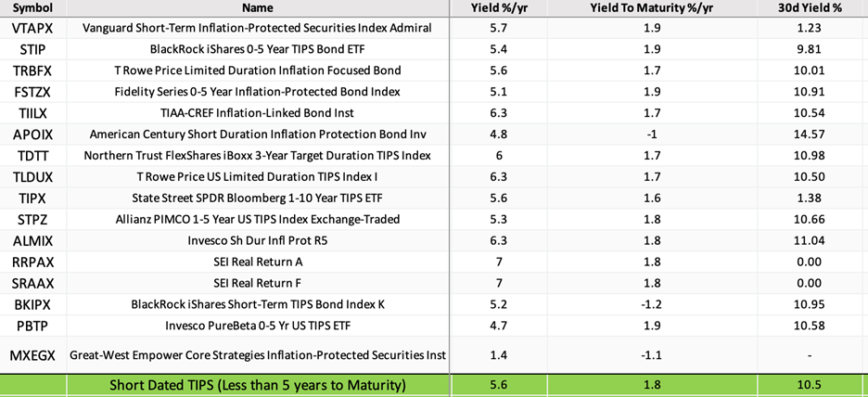Select the TRBFX ticker cell
Image resolution: width=868 pixels, height=397 pixels.
32,70
